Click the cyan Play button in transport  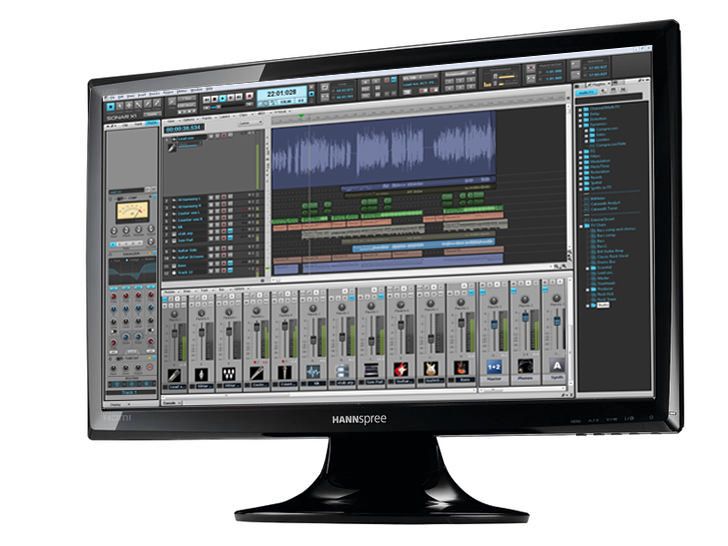point(223,98)
